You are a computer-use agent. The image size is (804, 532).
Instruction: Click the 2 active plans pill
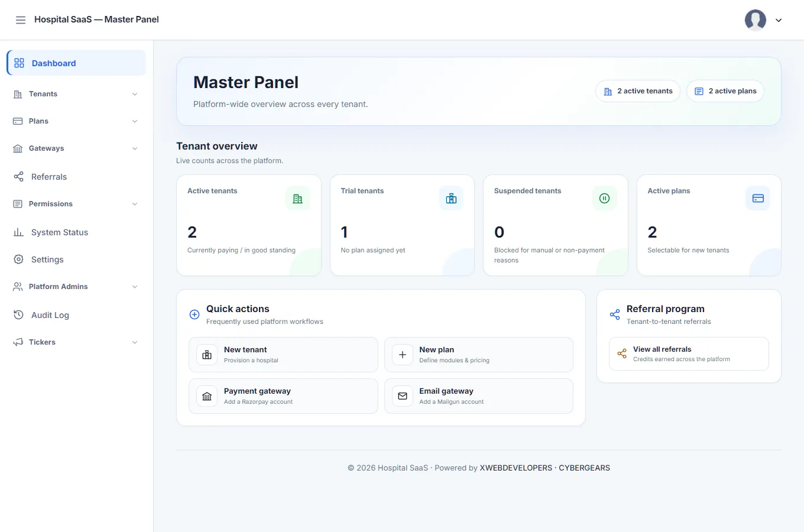[725, 91]
